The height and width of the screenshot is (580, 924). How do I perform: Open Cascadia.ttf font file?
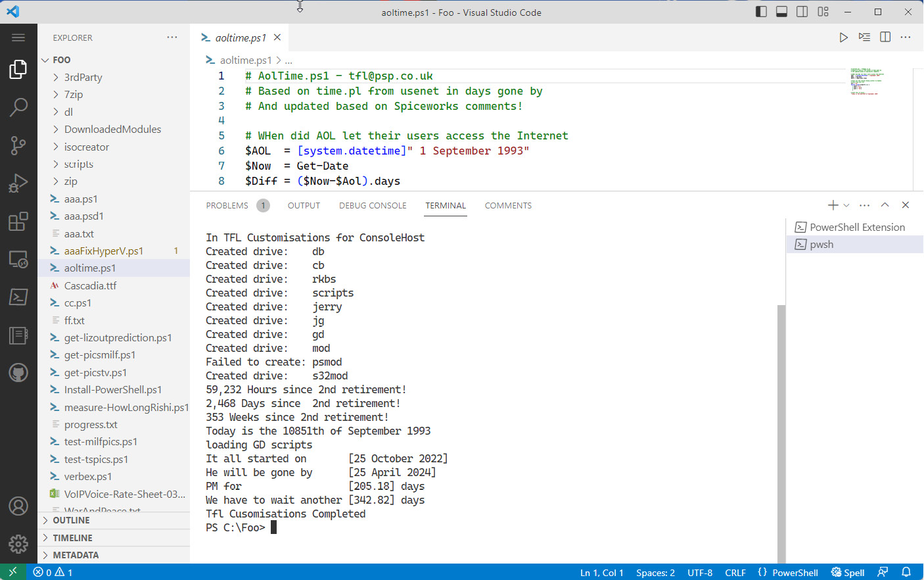coord(114,285)
